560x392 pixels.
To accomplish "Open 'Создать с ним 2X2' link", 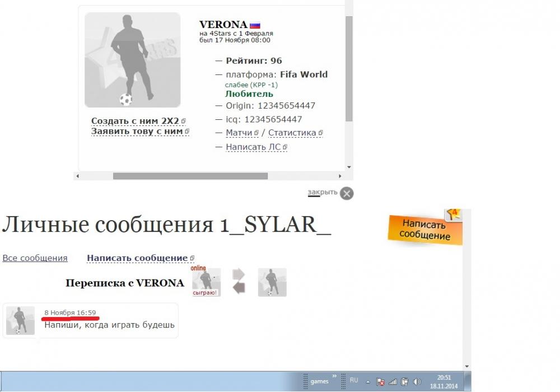I will pyautogui.click(x=135, y=121).
